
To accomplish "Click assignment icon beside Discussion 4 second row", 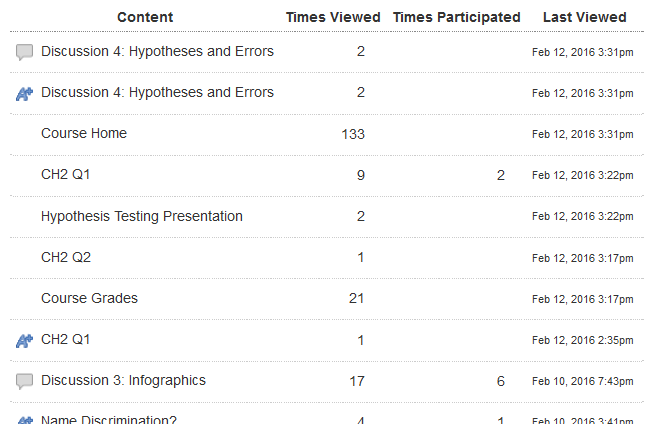I will tap(24, 94).
